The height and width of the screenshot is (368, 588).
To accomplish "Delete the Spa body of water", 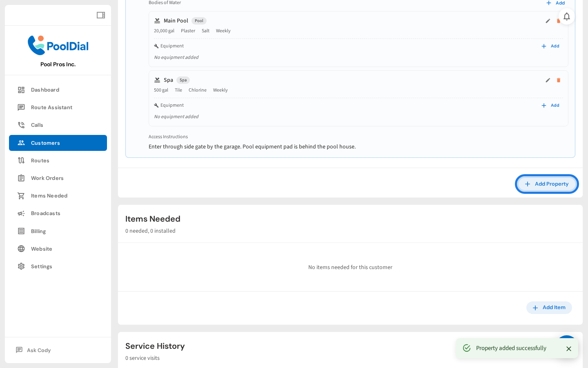I will point(558,80).
